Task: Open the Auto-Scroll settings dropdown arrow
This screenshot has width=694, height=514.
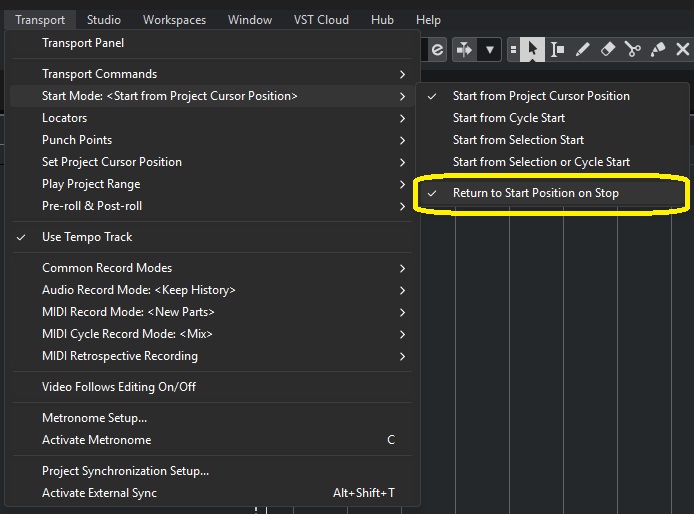Action: pyautogui.click(x=490, y=49)
